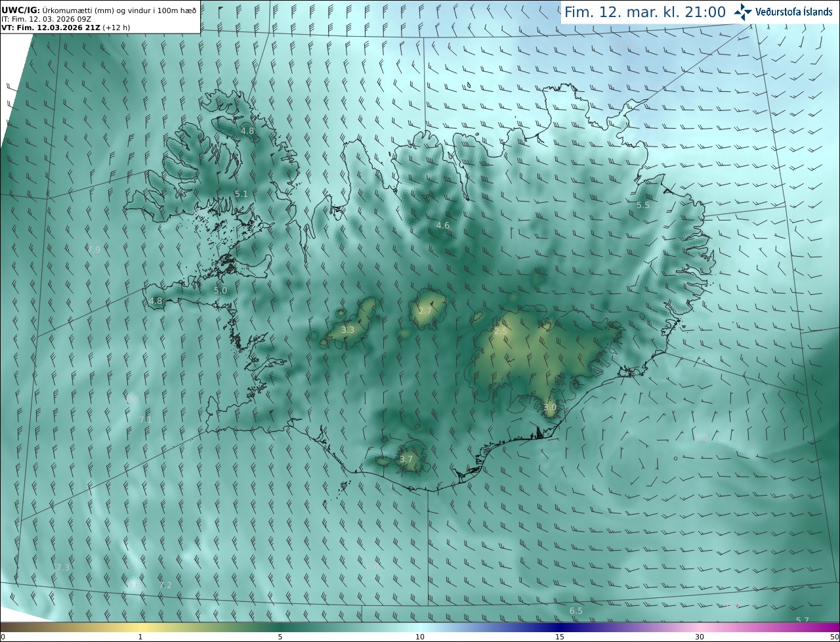
Task: Click the 1 tick on the colorbar
Action: click(x=140, y=637)
